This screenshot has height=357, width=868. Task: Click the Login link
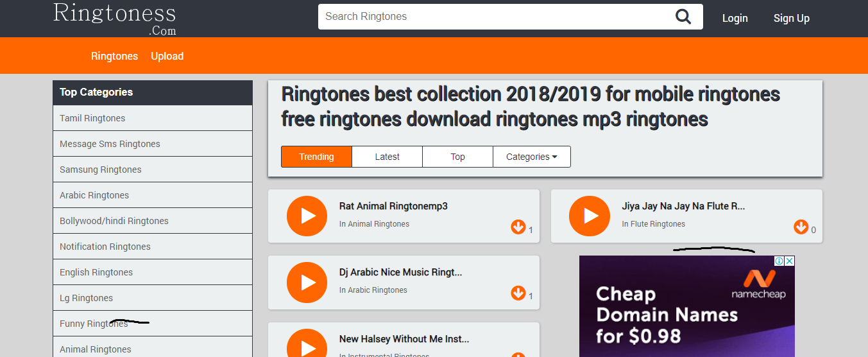point(735,18)
